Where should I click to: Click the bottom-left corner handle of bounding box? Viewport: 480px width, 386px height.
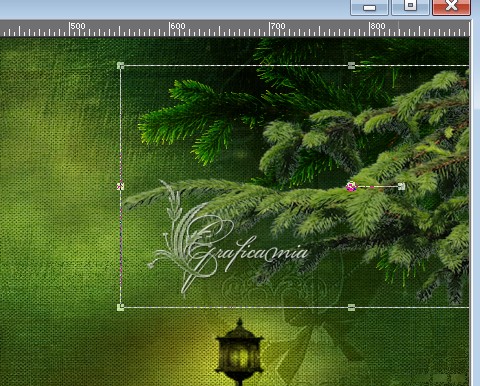(120, 307)
